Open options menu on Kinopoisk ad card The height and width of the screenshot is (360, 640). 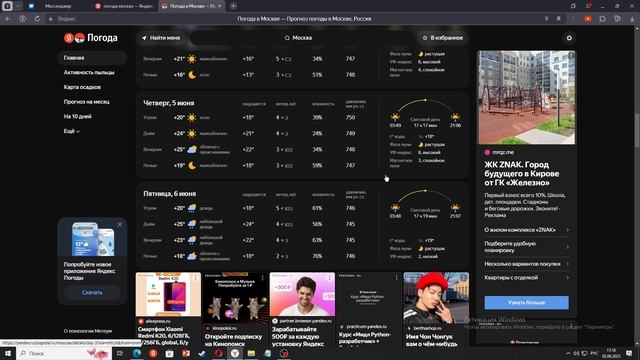pos(262,278)
